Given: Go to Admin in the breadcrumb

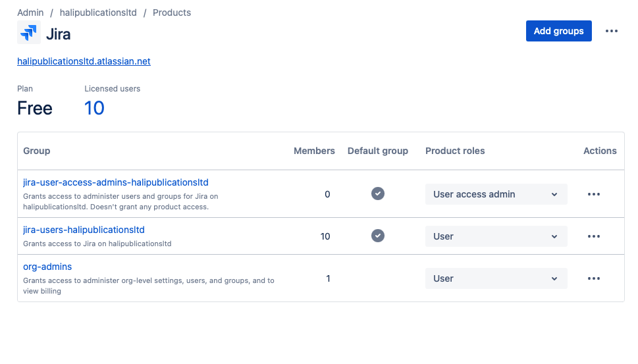Looking at the screenshot, I should click(30, 13).
